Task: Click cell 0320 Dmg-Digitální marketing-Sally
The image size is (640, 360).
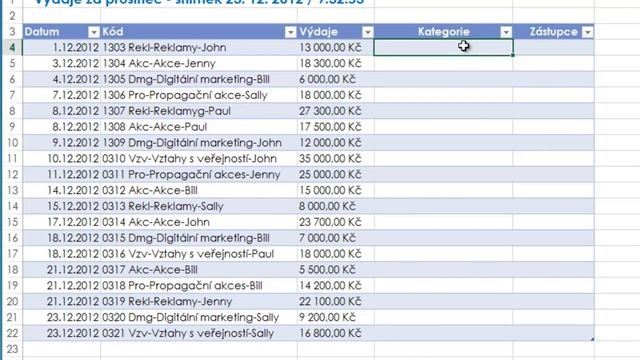Action: [199, 317]
